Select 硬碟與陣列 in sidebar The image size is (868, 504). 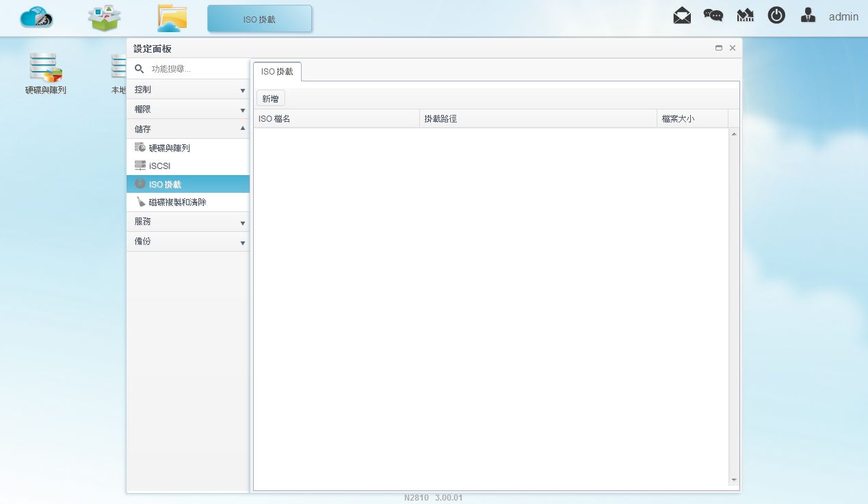coord(188,148)
